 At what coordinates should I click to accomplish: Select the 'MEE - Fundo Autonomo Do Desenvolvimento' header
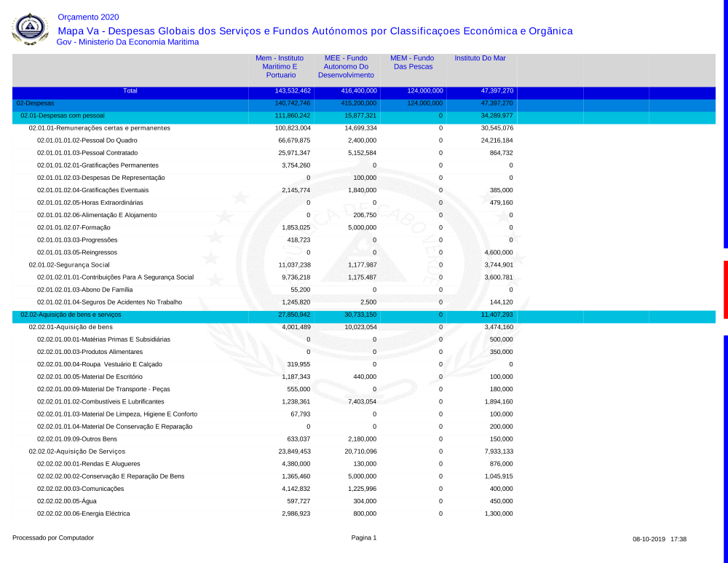point(346,66)
